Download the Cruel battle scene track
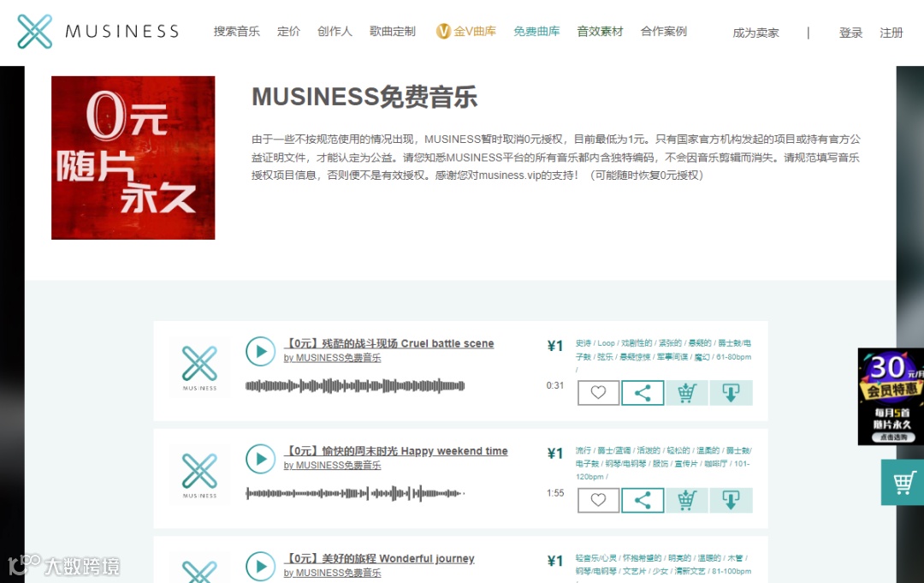Image resolution: width=924 pixels, height=583 pixels. pyautogui.click(x=731, y=393)
